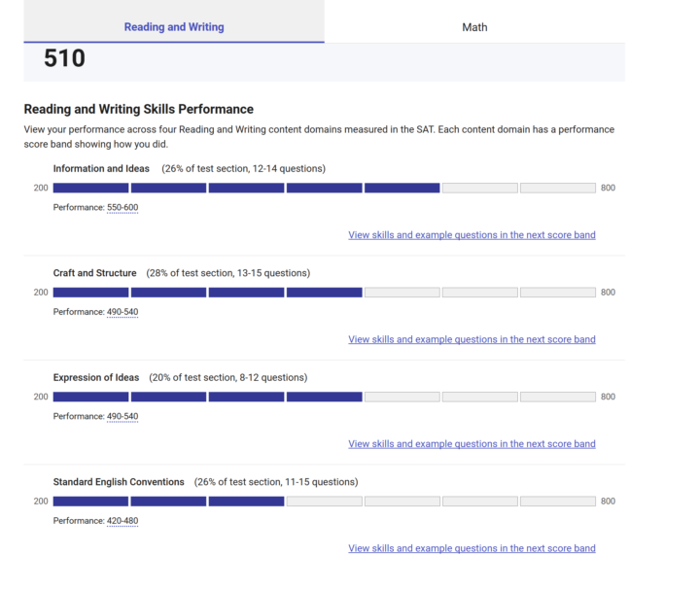The height and width of the screenshot is (589, 700).
Task: Click the Information and Ideas domain title
Action: click(101, 169)
